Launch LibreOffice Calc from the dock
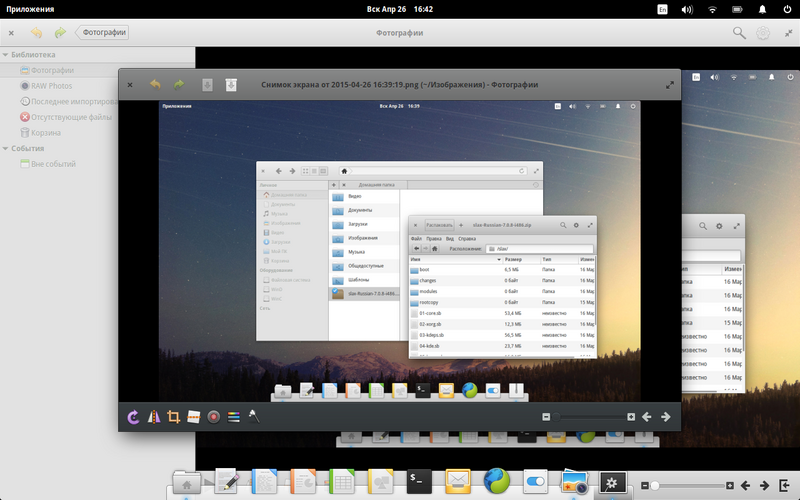 (342, 482)
